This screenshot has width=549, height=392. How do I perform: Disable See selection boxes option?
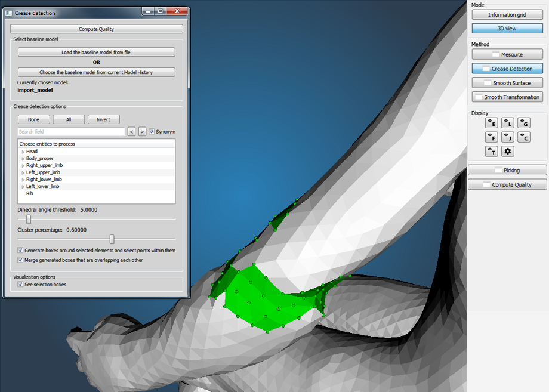[x=20, y=285]
